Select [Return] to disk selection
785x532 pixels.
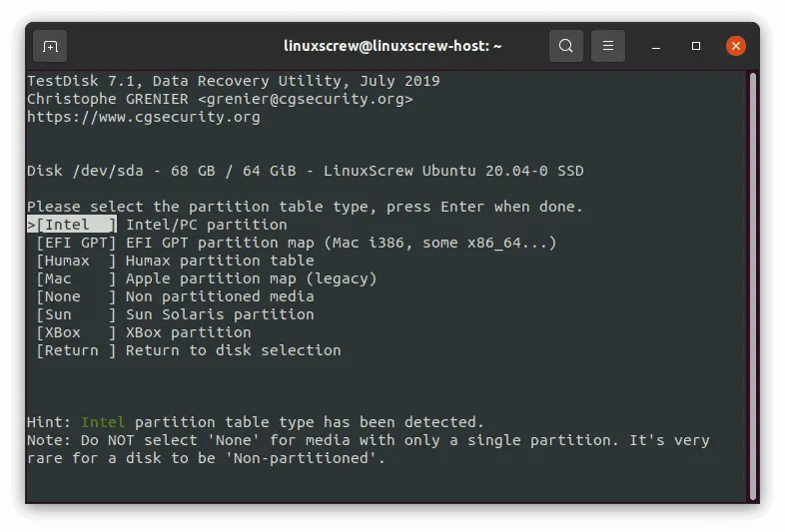(x=76, y=350)
